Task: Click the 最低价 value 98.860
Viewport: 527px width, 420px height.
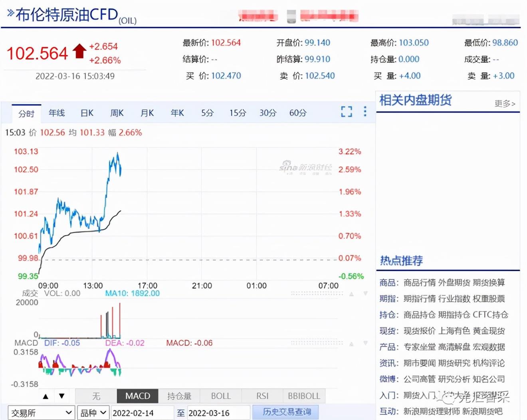Action: click(x=505, y=43)
